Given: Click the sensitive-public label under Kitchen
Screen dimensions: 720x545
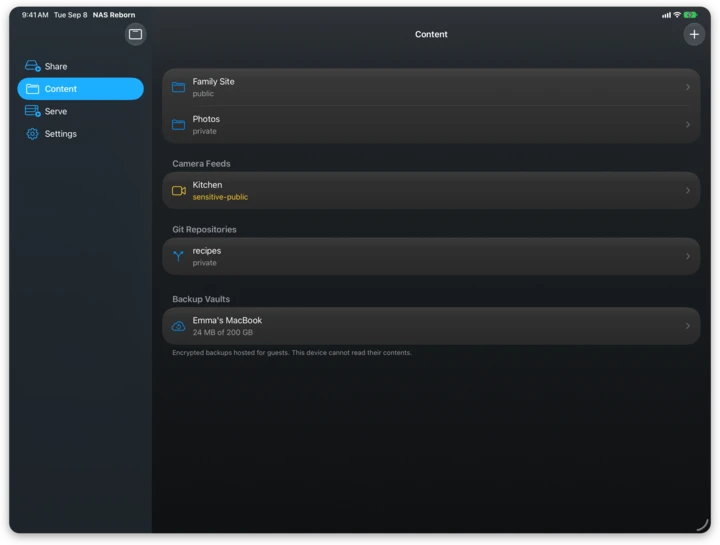Looking at the screenshot, I should [x=220, y=197].
